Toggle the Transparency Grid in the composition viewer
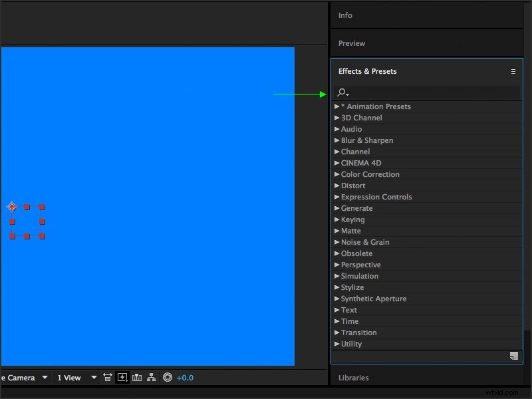532x399 pixels. tap(137, 377)
